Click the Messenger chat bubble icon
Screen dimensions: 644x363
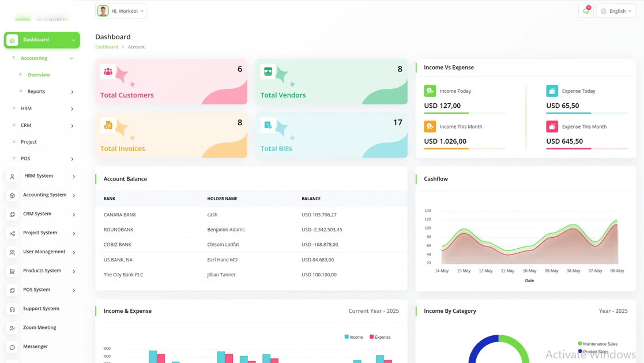tap(13, 346)
